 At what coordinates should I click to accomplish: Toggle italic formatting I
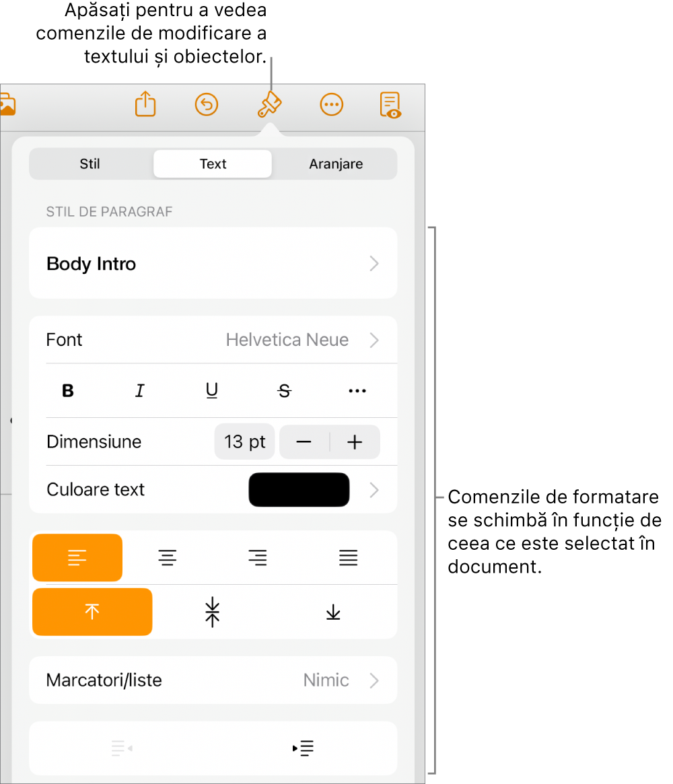coord(140,390)
